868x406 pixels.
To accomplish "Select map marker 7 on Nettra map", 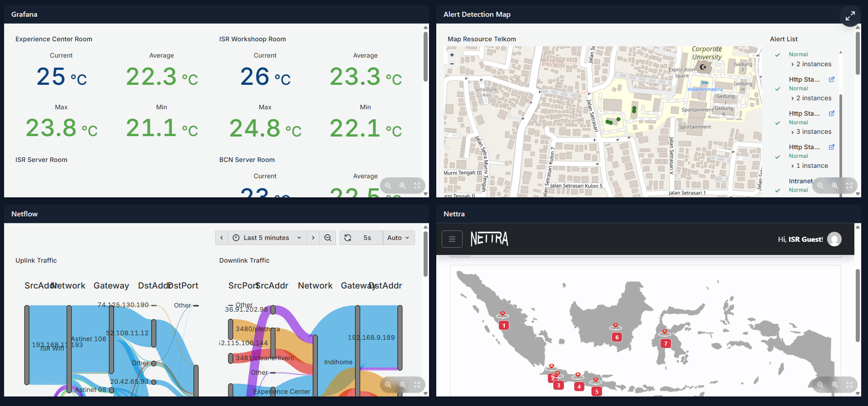I will pyautogui.click(x=666, y=343).
